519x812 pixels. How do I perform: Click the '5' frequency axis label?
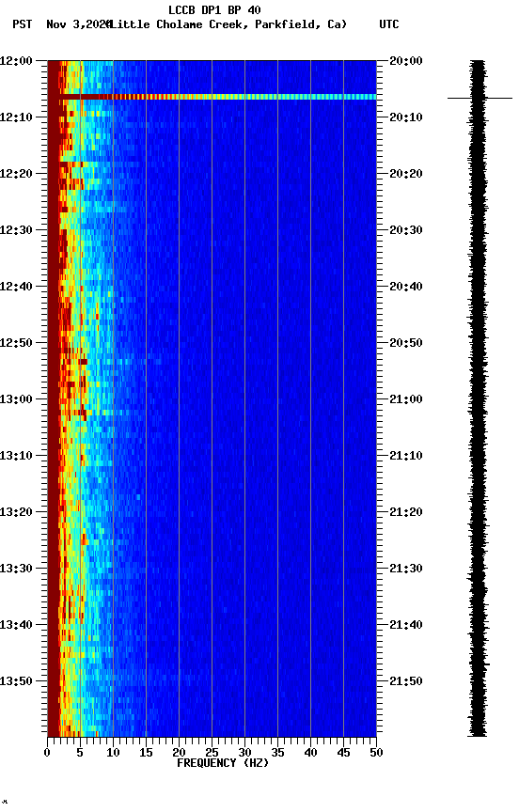tap(80, 753)
